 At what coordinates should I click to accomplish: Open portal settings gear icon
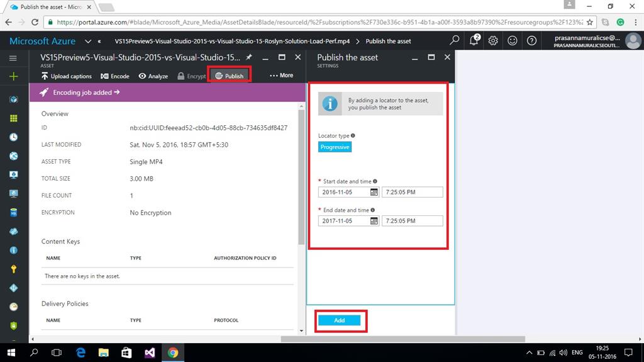pos(493,40)
